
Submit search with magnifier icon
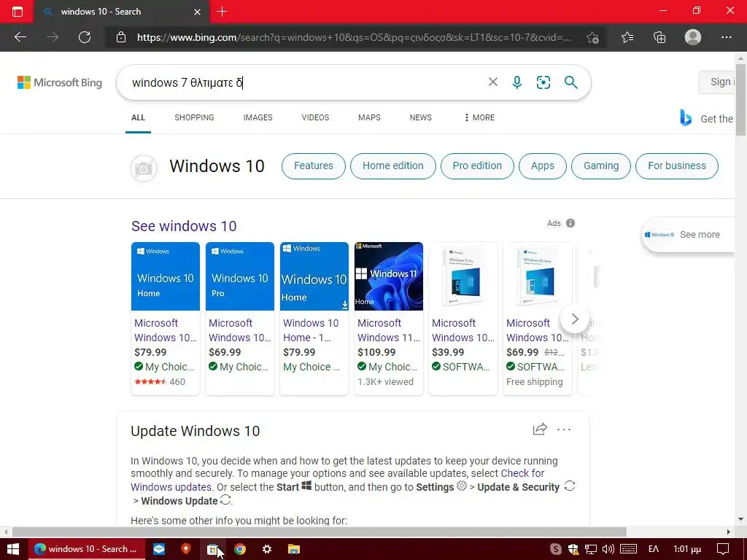(x=570, y=82)
